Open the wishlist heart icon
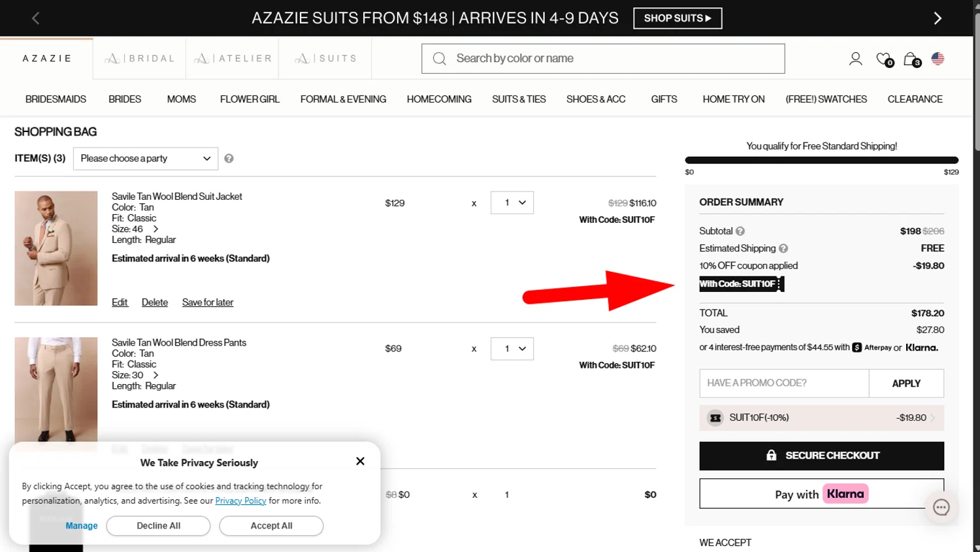The width and height of the screenshot is (980, 552). (x=885, y=59)
